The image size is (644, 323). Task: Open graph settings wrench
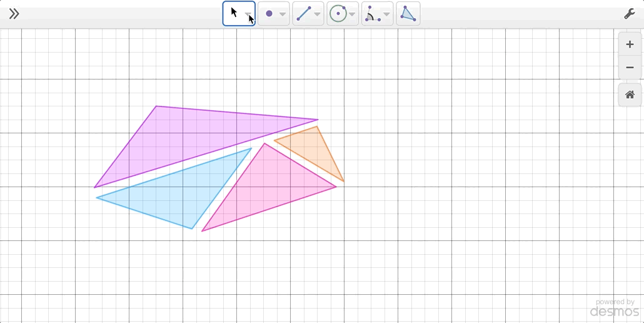(x=630, y=14)
